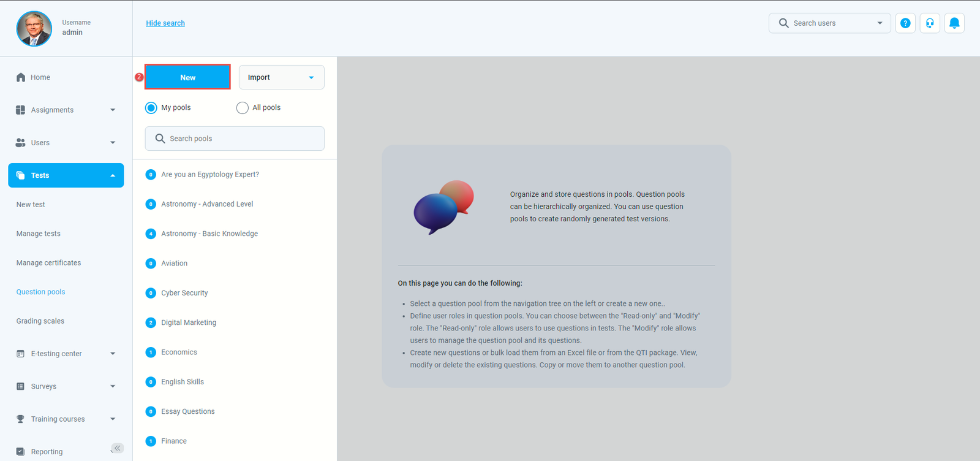Open the notifications bell icon

point(954,23)
